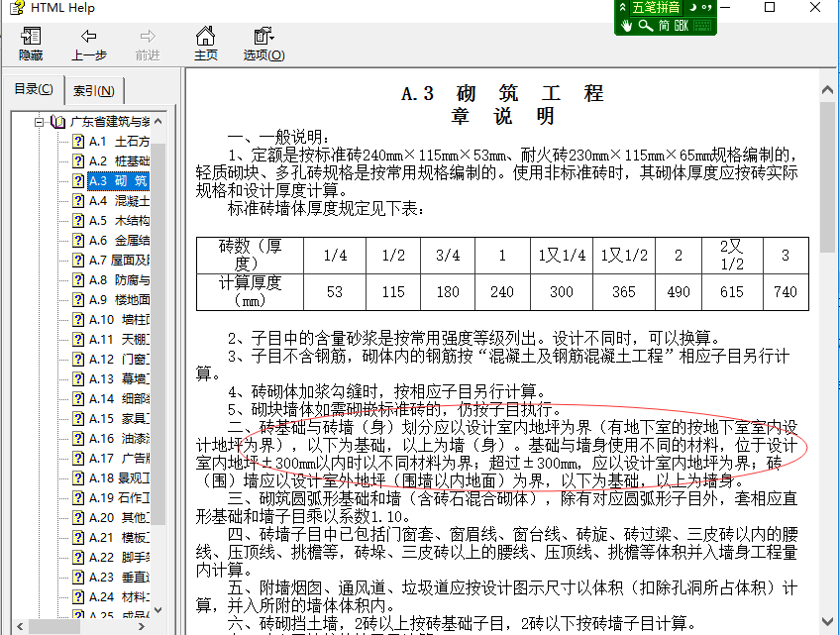Click the IME magnifier search icon
This screenshot has height=635, width=840.
(646, 25)
